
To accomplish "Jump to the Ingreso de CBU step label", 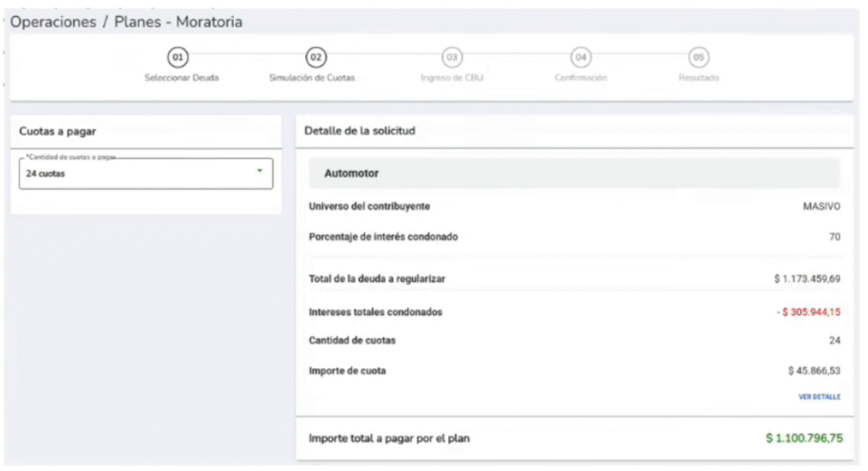I will coord(452,78).
